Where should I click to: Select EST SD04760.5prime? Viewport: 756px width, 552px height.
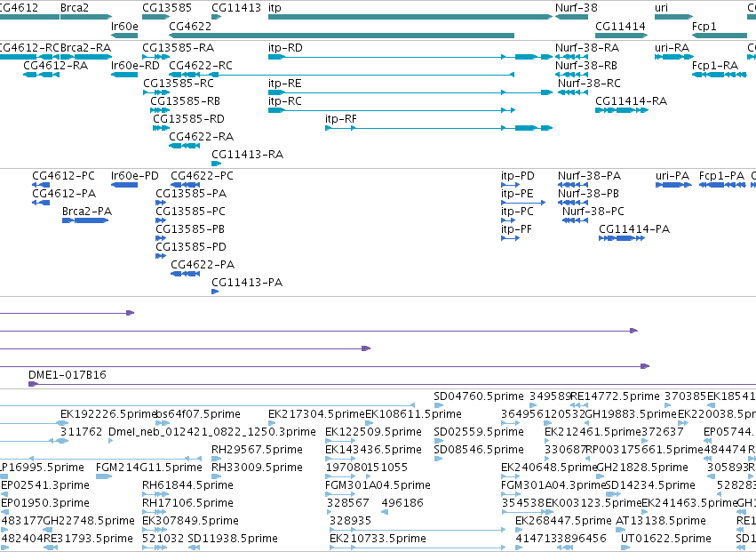coord(438,406)
